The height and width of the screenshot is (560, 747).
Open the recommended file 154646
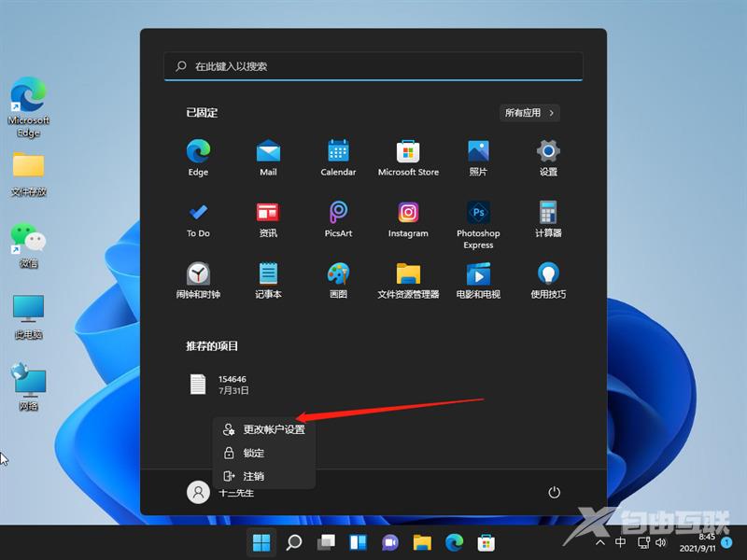[232, 383]
